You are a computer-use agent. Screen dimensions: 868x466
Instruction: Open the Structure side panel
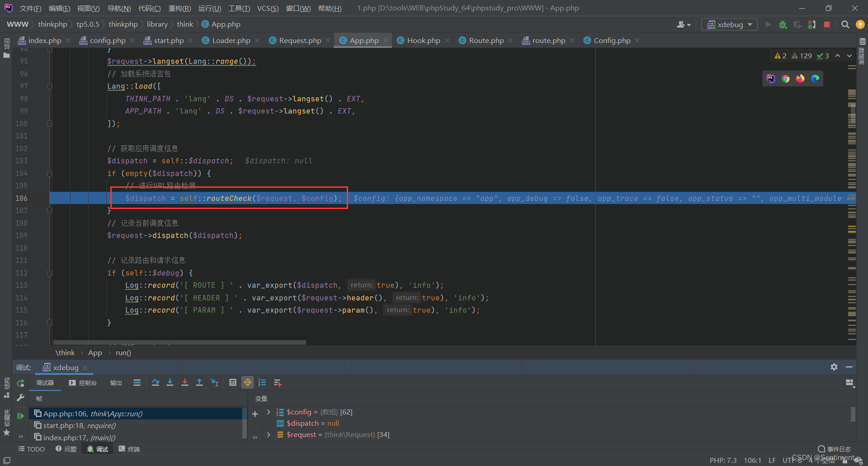point(6,388)
